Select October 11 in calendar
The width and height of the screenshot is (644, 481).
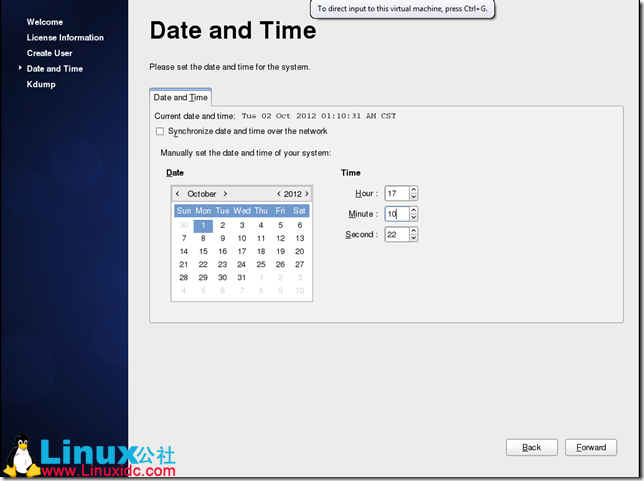[261, 238]
